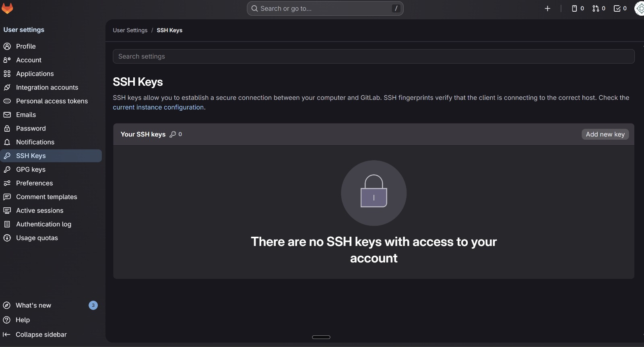The height and width of the screenshot is (347, 644).
Task: Open the Notifications settings page
Action: pos(35,142)
